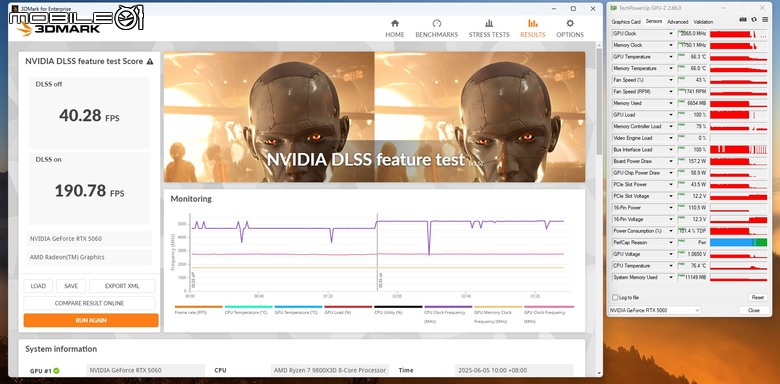This screenshot has width=780, height=384.
Task: Click the EXPORT XML button
Action: pyautogui.click(x=122, y=286)
